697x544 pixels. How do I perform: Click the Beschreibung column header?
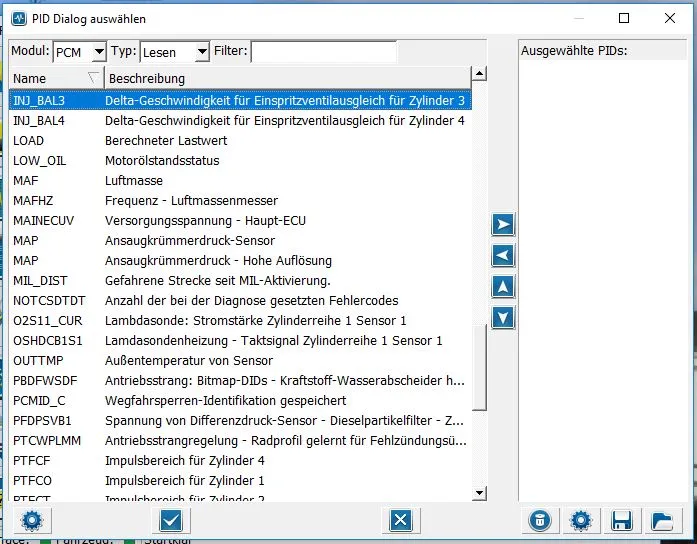click(x=286, y=78)
